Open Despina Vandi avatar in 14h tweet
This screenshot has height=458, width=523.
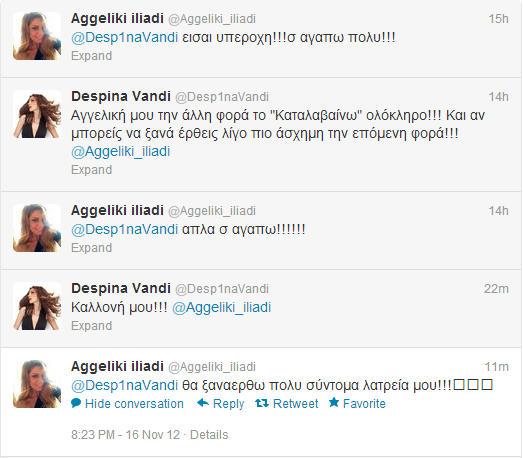37,114
